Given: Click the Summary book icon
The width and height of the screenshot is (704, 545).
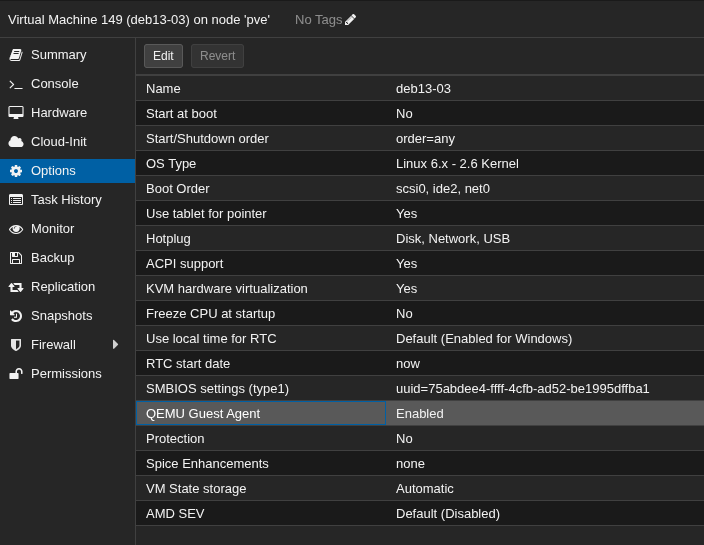Looking at the screenshot, I should pyautogui.click(x=16, y=55).
